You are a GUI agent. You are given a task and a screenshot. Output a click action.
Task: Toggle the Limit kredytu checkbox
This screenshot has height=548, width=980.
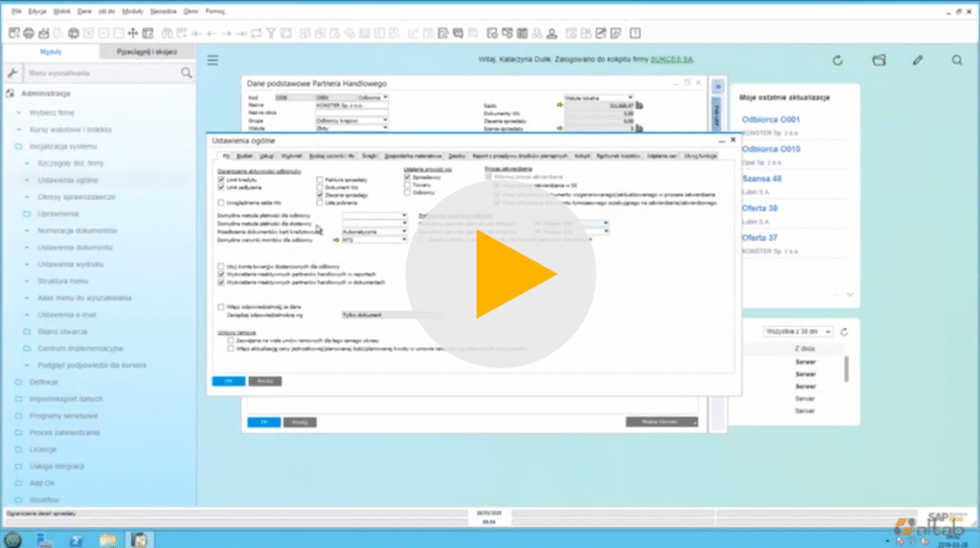(x=221, y=179)
